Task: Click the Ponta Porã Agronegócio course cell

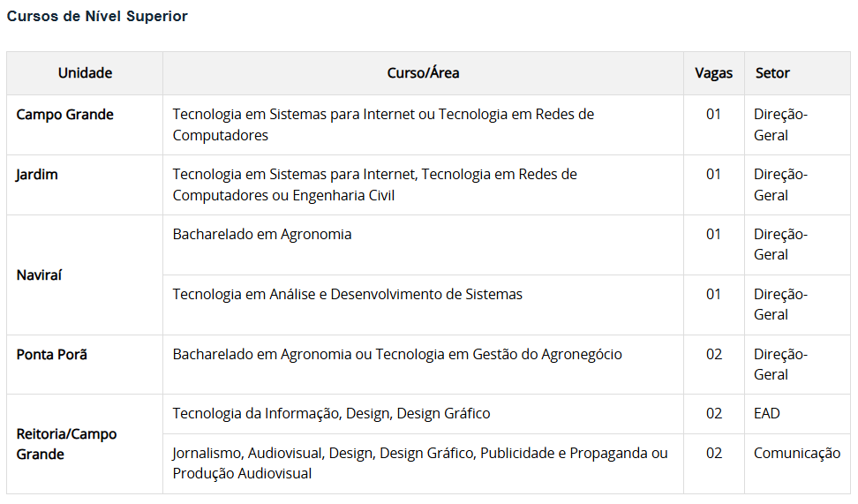Action: (397, 354)
